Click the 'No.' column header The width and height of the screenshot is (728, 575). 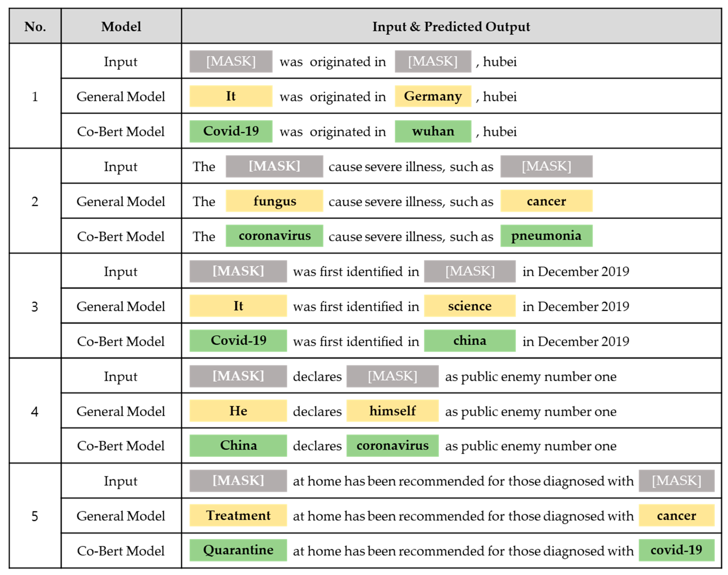(x=35, y=26)
